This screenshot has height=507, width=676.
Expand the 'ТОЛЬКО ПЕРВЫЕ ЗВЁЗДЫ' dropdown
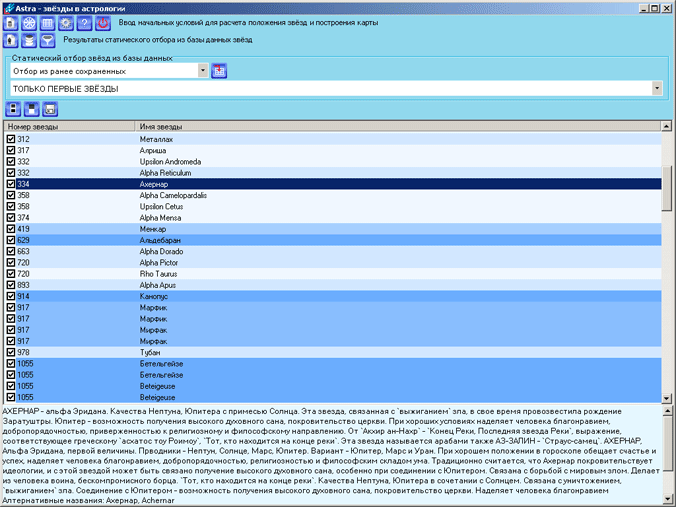click(657, 89)
